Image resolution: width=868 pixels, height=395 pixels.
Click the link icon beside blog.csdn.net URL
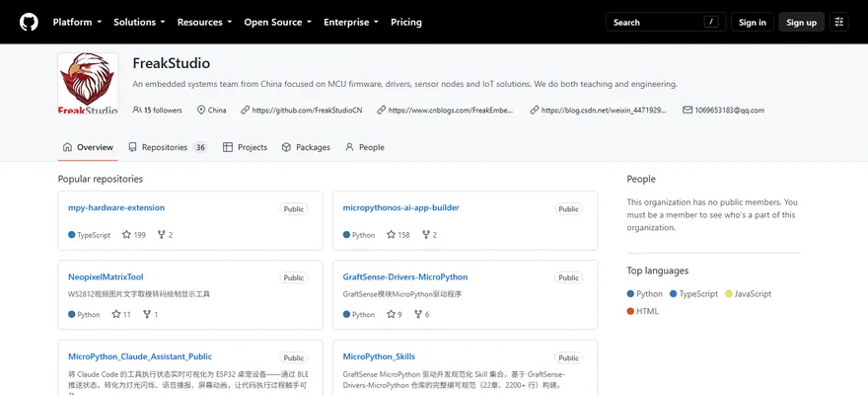pyautogui.click(x=535, y=111)
